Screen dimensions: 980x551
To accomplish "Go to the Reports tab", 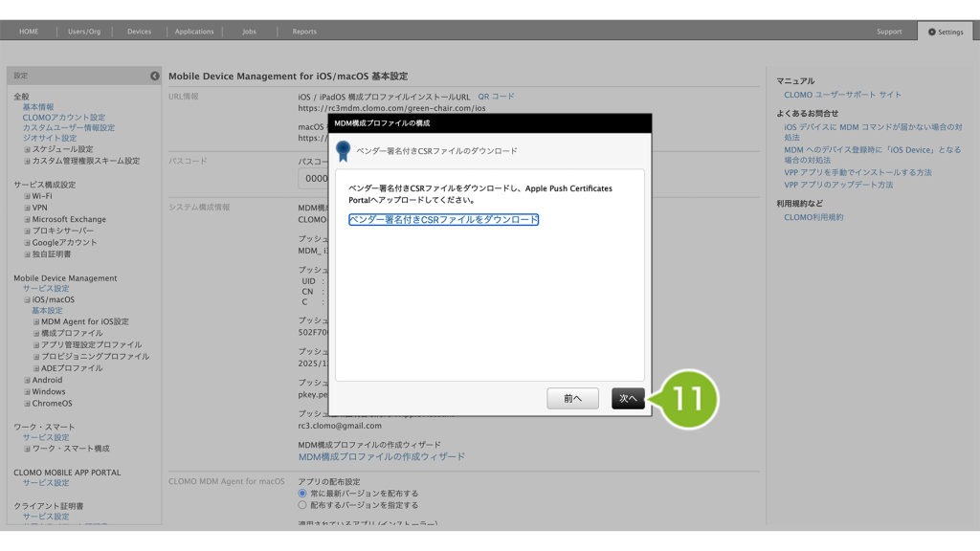I will [x=304, y=32].
